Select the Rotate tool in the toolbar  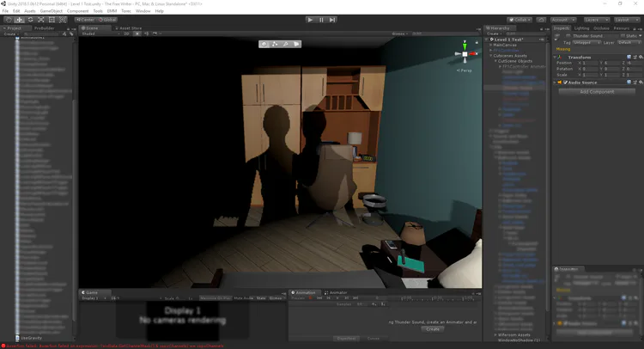30,20
